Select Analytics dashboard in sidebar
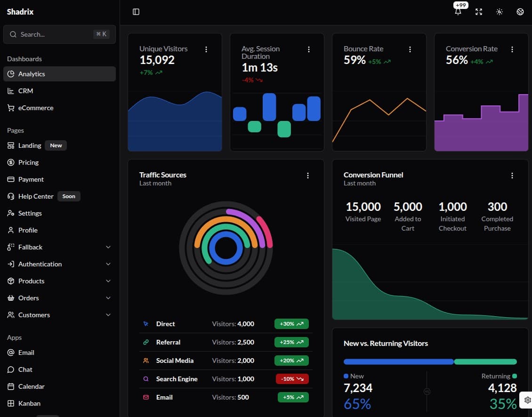The height and width of the screenshot is (417, 532). (x=59, y=74)
